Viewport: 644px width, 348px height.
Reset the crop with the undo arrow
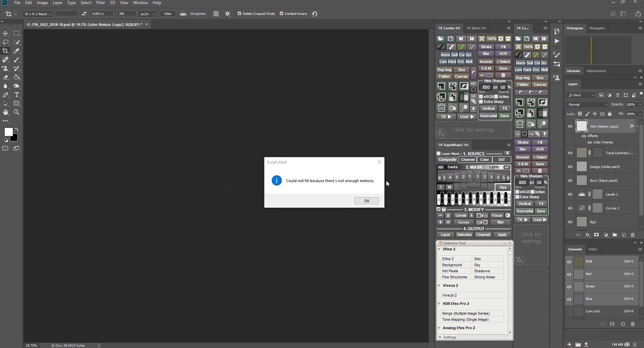pyautogui.click(x=314, y=14)
